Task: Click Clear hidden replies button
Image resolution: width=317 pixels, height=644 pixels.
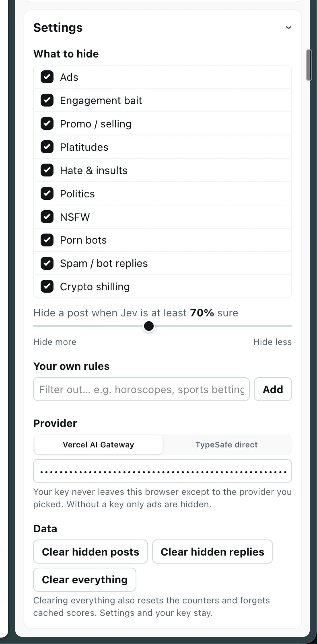Action: [x=212, y=552]
